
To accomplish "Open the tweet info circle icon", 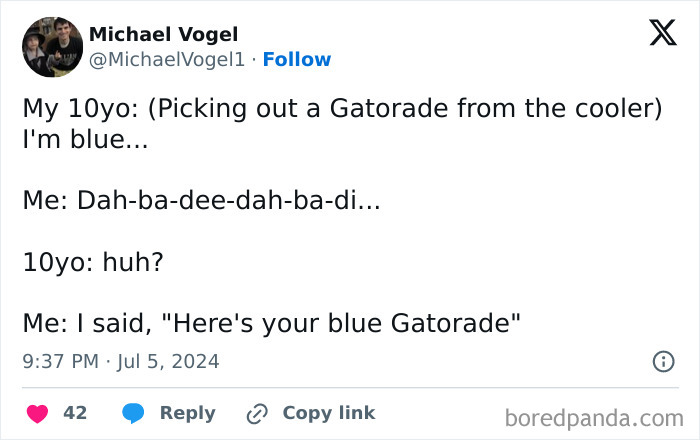I will (663, 362).
